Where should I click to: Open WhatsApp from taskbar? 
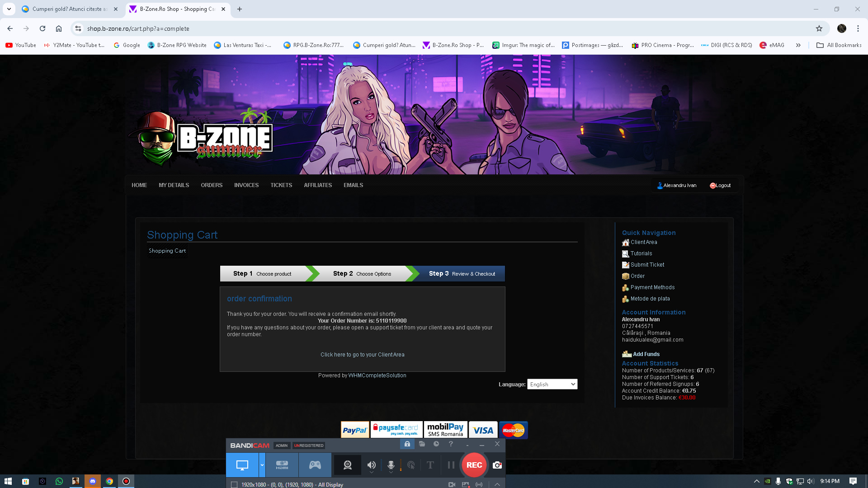[59, 481]
